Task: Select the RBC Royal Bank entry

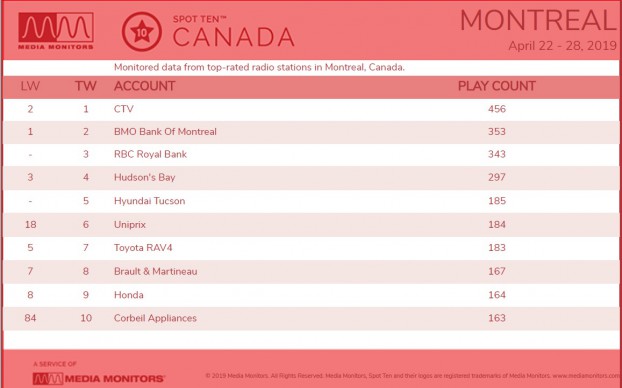Action: 311,154
